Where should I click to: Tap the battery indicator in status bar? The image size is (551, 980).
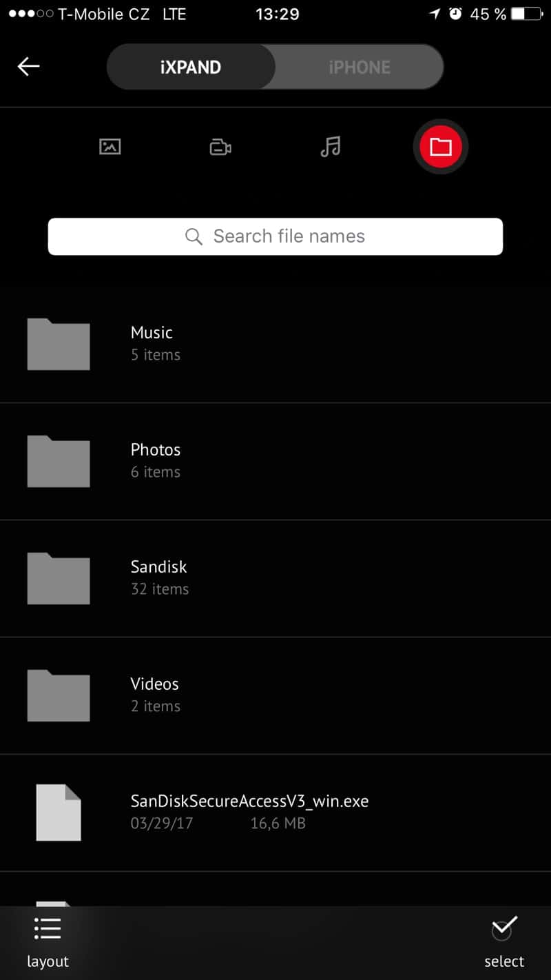527,14
